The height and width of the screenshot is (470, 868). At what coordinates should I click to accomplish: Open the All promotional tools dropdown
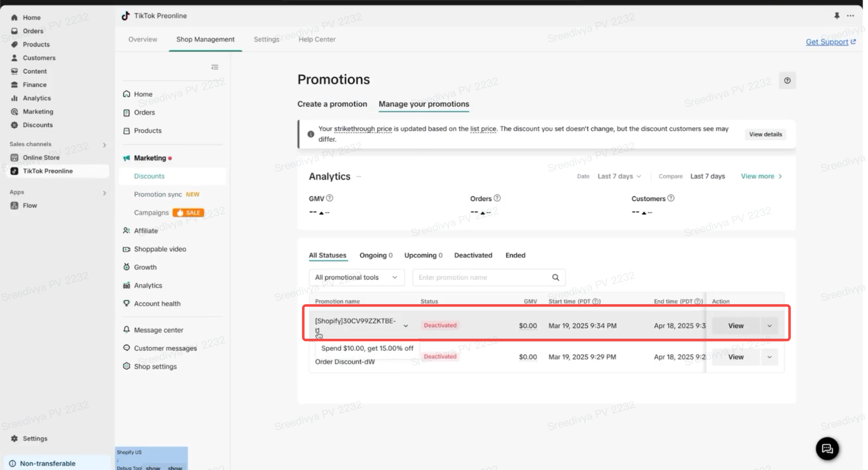pyautogui.click(x=356, y=277)
